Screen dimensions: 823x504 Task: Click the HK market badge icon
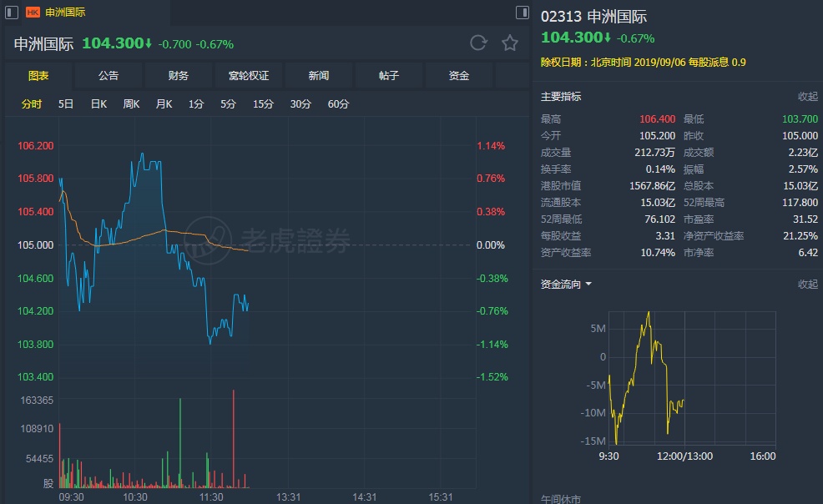click(x=33, y=13)
